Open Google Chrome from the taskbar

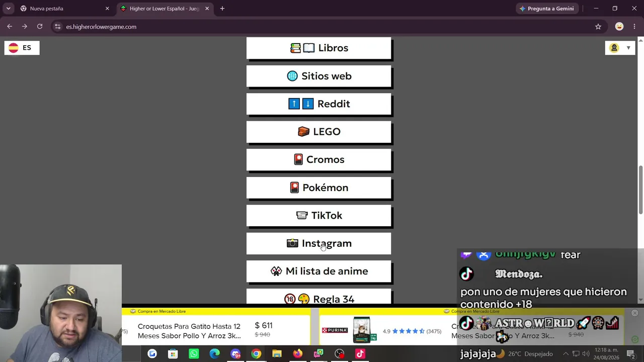(x=256, y=354)
